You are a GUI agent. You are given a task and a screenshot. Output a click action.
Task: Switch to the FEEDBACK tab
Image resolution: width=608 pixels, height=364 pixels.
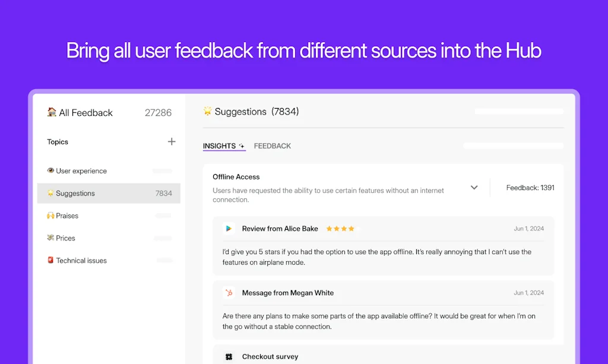point(273,146)
